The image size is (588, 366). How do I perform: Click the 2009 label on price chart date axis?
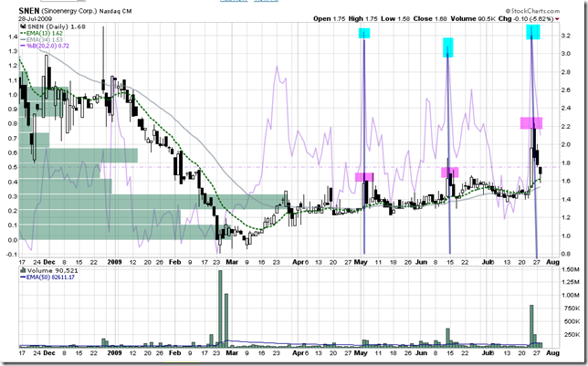[114, 262]
